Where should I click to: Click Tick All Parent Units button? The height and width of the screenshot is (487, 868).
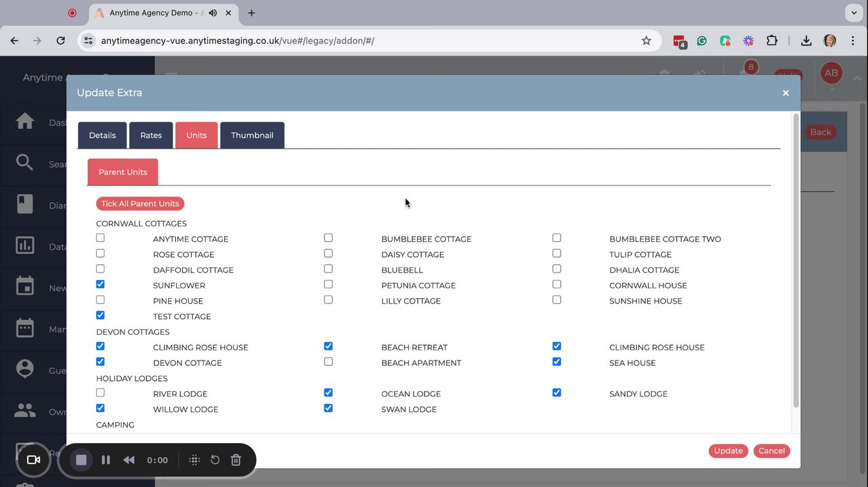tap(140, 204)
